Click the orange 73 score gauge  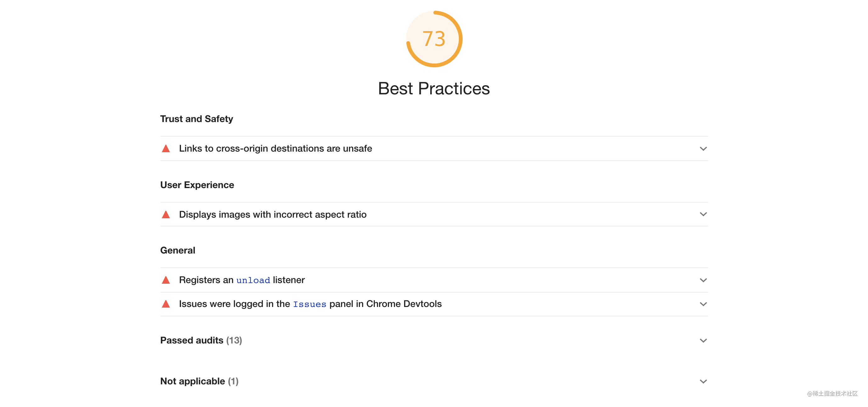pyautogui.click(x=434, y=39)
